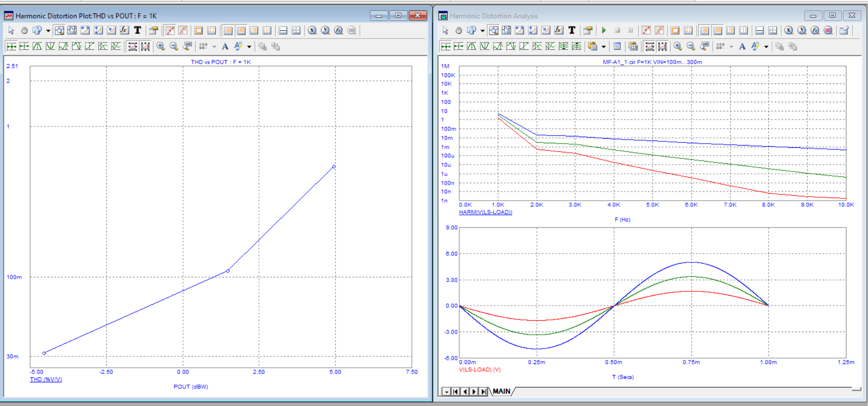Viewport: 868px width, 406px height.
Task: Go to previous page tab arrow
Action: (x=465, y=391)
